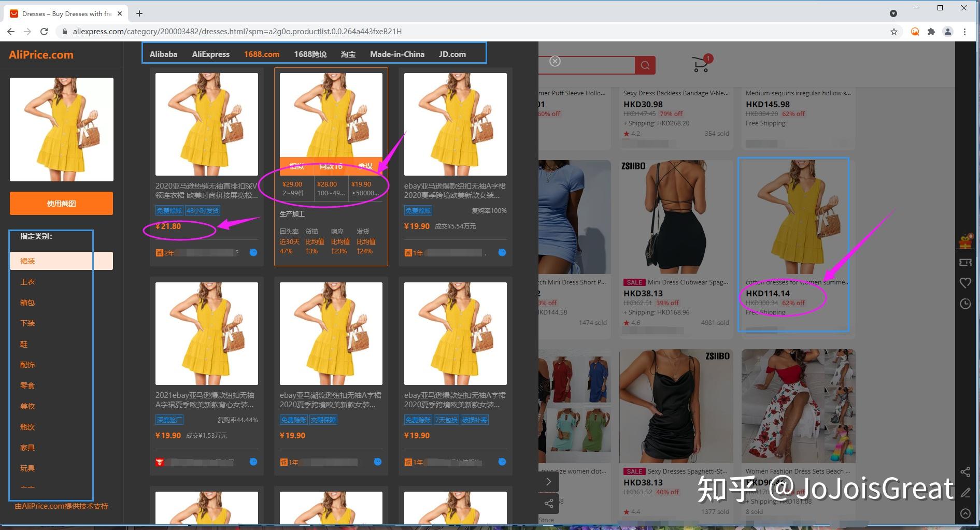This screenshot has height=530, width=980.
Task: Open the browsing history clock icon
Action: tap(965, 304)
